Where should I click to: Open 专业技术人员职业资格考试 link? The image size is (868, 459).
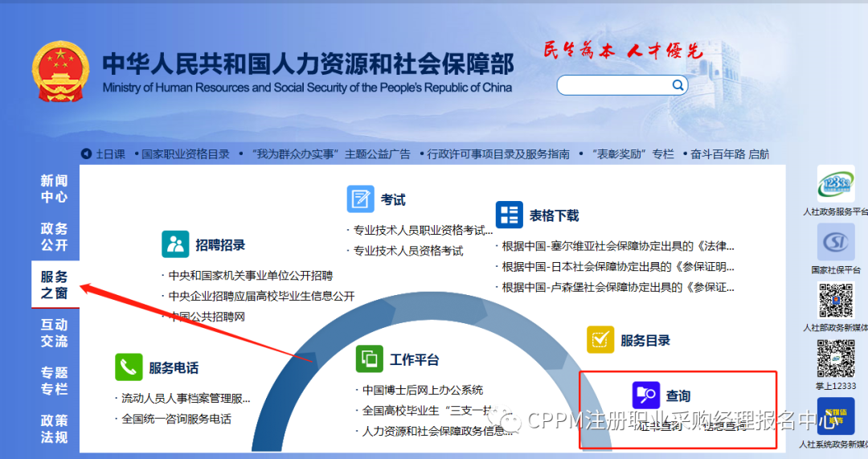click(x=423, y=231)
